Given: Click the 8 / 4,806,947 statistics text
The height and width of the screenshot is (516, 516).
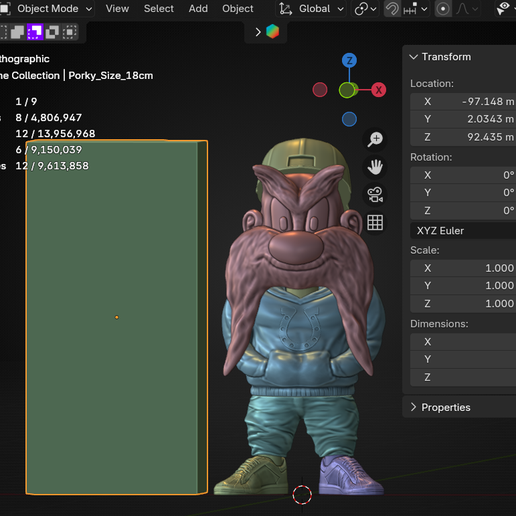Looking at the screenshot, I should 49,118.
